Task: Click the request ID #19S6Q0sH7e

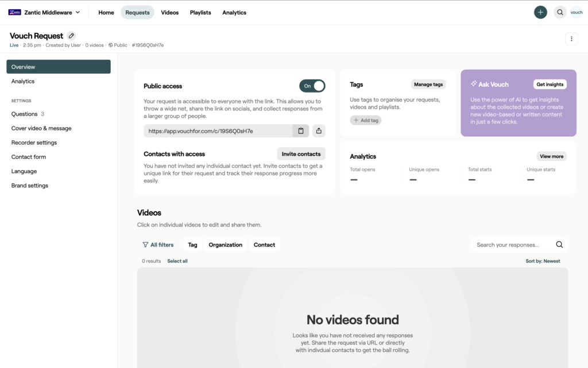Action: tap(148, 45)
